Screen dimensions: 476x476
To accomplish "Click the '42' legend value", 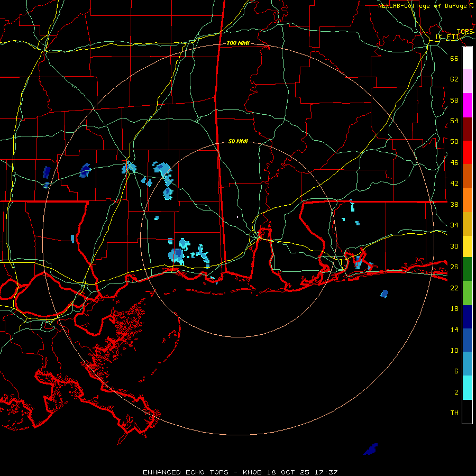I will click(x=454, y=184).
